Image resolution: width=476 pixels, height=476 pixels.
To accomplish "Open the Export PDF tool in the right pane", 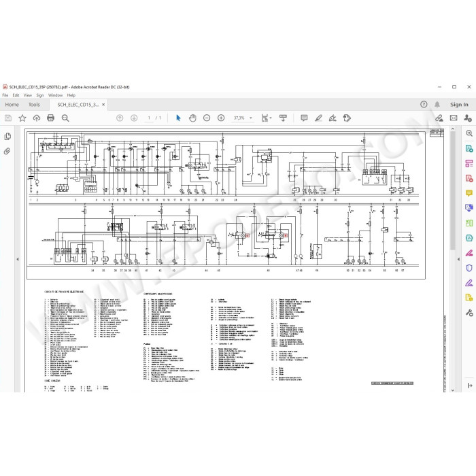I will [469, 148].
